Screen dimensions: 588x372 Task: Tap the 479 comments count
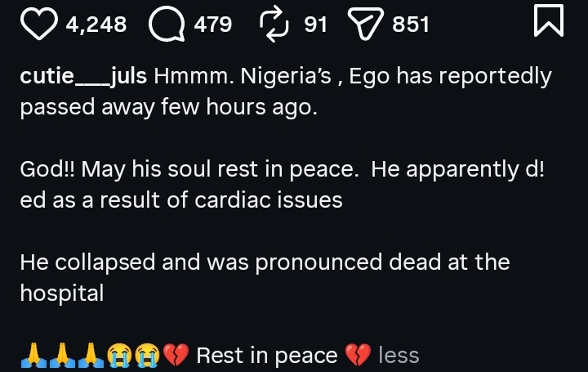[213, 25]
